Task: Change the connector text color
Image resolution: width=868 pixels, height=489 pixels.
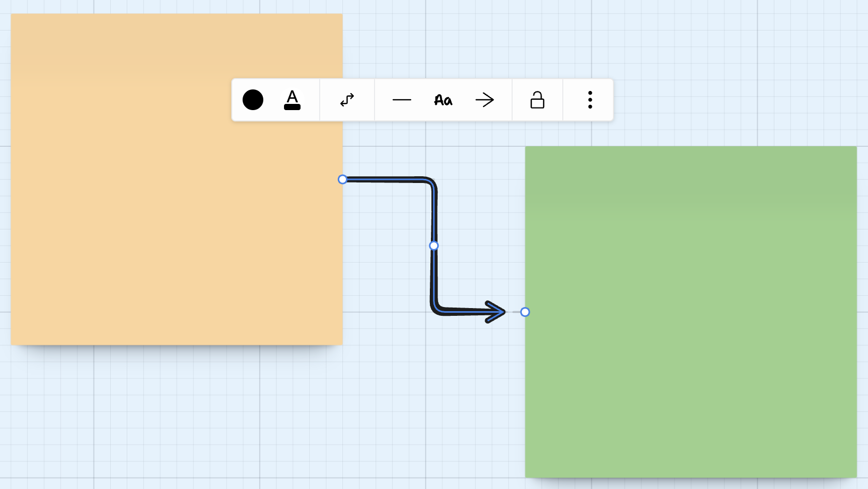Action: [292, 100]
